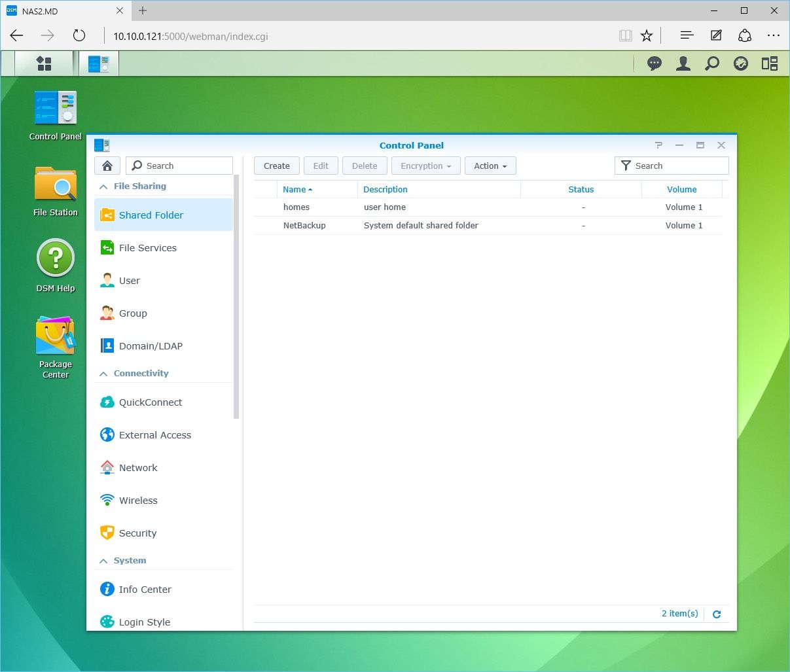The image size is (790, 672).
Task: Open the User settings page
Action: point(164,280)
